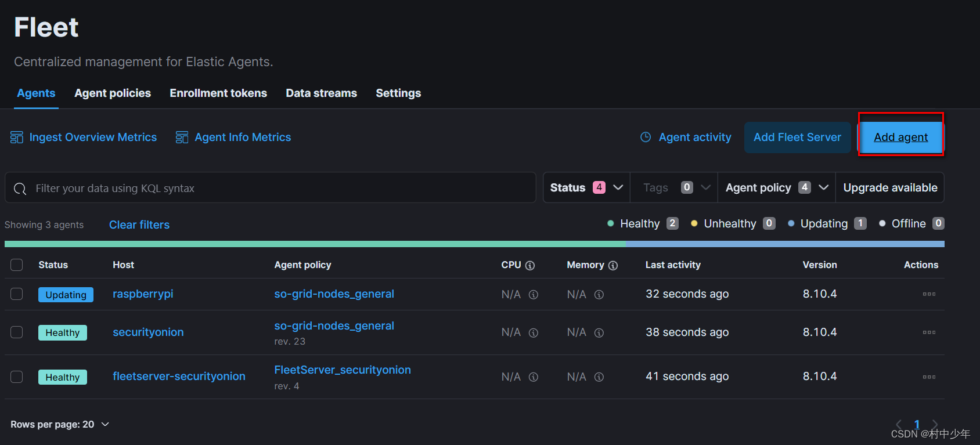This screenshot has width=980, height=445.
Task: Click the search magnifier icon in KQL filter
Action: [x=20, y=189]
